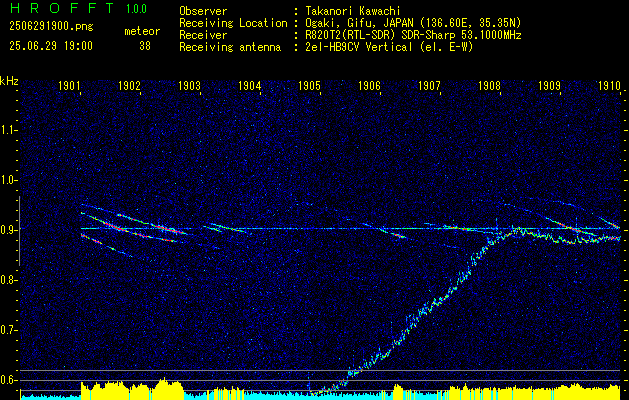The image size is (629, 400).
Task: Click the 0.7 frequency axis label
Action: click(8, 330)
